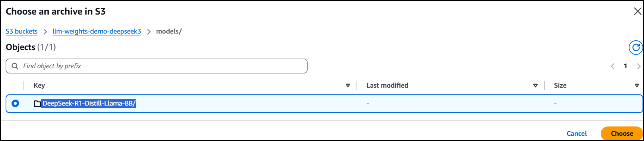Open the S3 buckets breadcrumb link
The height and width of the screenshot is (141, 644).
pos(22,31)
